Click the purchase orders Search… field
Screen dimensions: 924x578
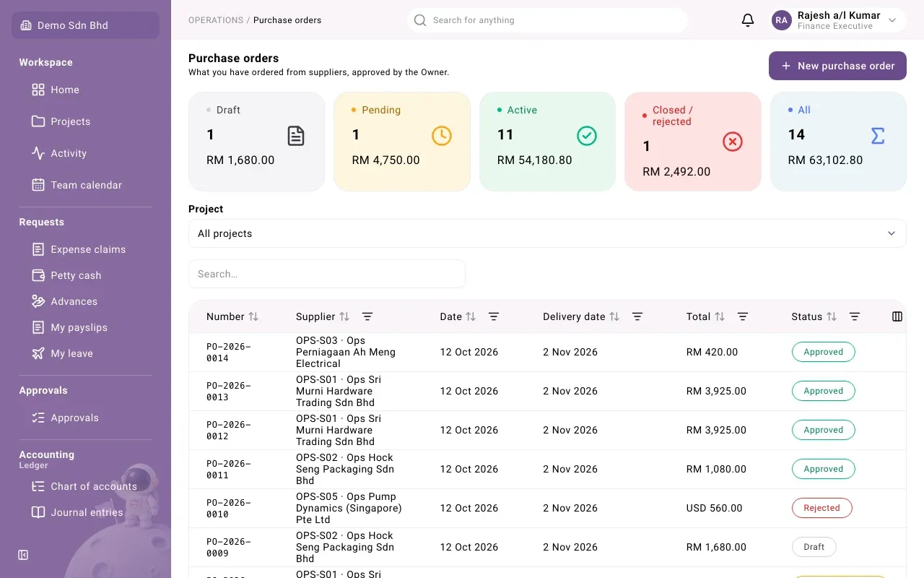tap(327, 274)
